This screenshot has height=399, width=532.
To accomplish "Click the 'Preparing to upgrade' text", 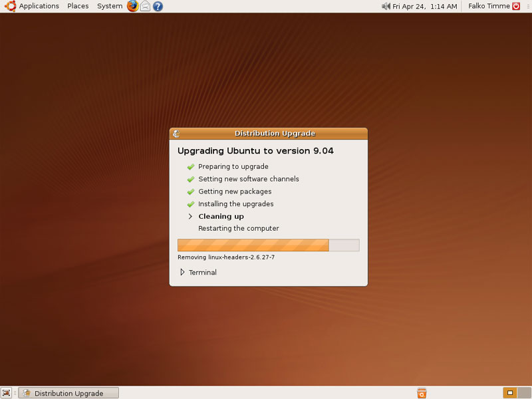I will (233, 167).
